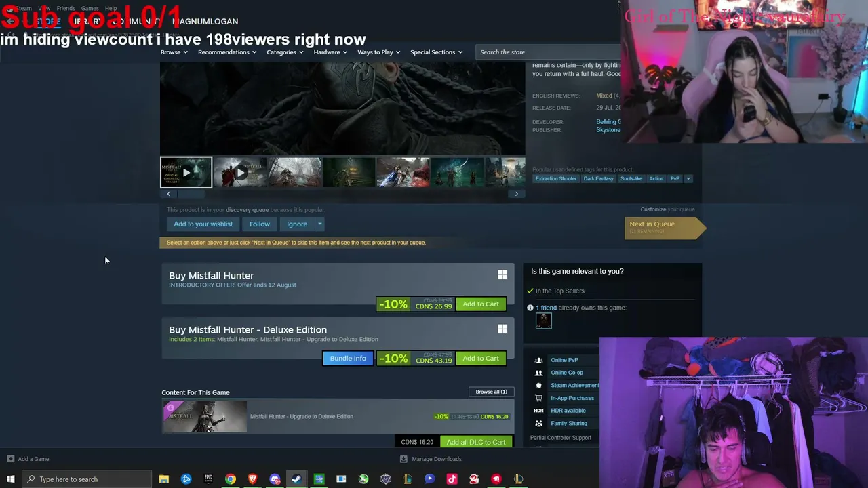Click the '1 friend' link

pyautogui.click(x=546, y=308)
